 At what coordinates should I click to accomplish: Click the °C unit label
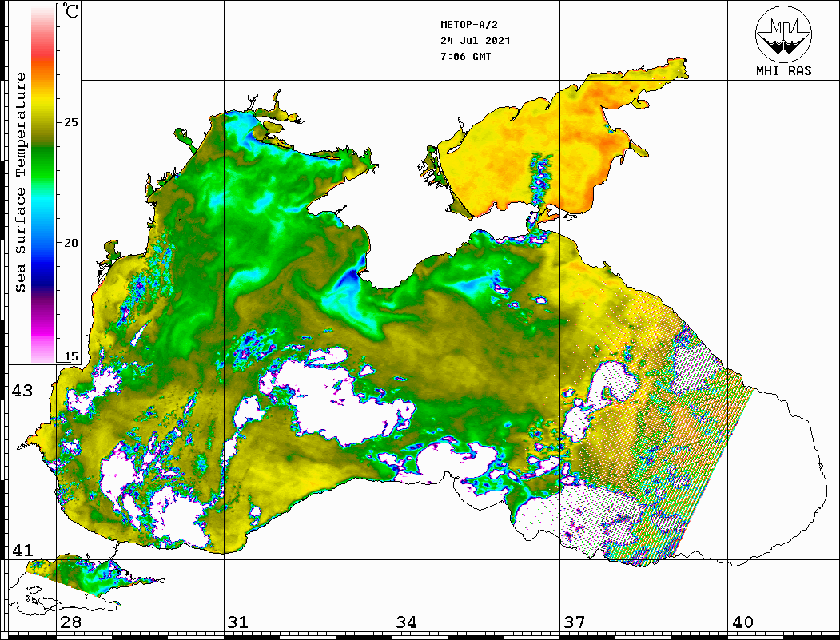click(x=70, y=10)
